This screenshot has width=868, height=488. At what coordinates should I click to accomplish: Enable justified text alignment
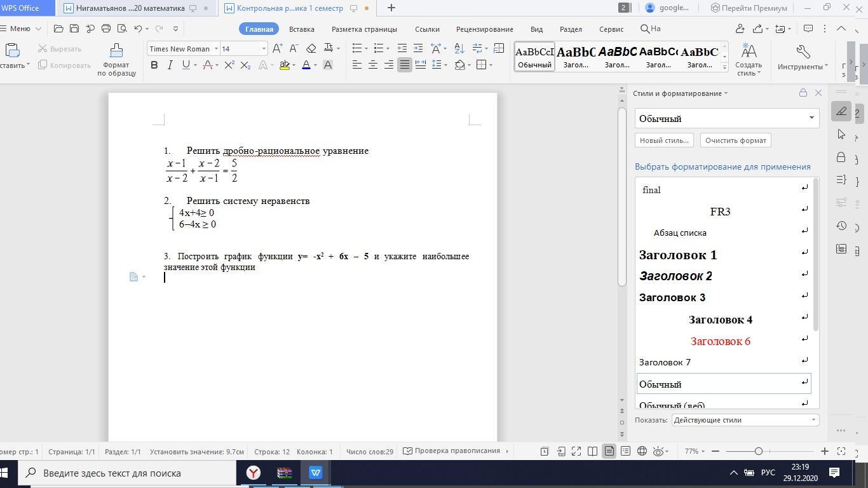404,65
